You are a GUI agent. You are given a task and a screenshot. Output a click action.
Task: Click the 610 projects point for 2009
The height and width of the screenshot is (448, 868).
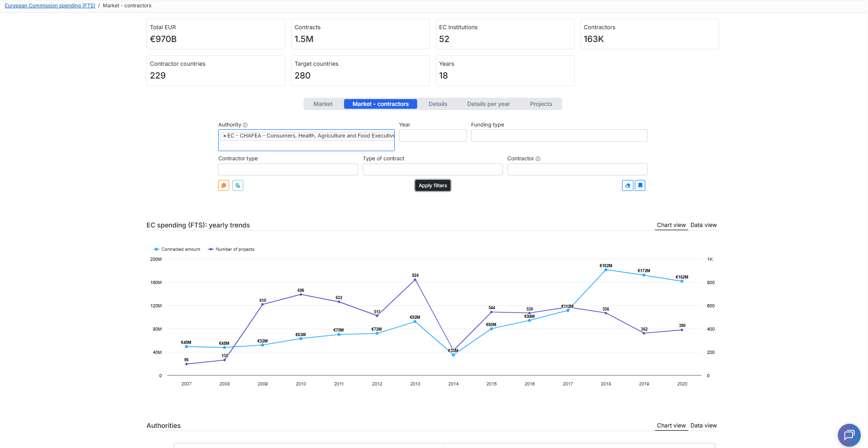tap(262, 305)
